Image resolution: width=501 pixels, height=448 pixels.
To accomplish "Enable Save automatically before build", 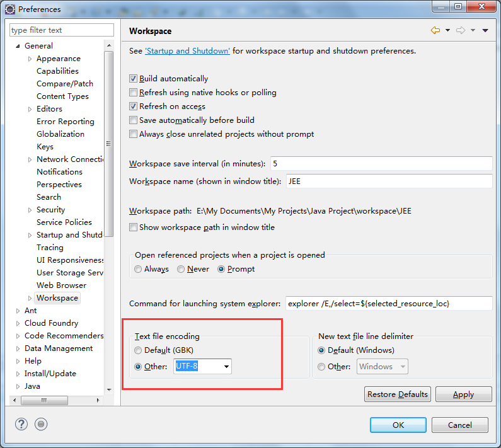I will click(133, 120).
